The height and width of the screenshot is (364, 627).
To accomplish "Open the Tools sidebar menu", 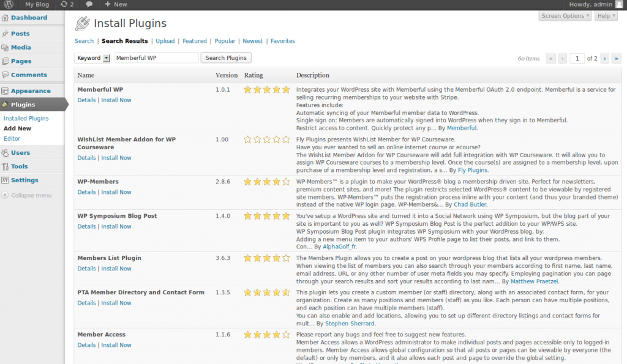I will pyautogui.click(x=19, y=166).
